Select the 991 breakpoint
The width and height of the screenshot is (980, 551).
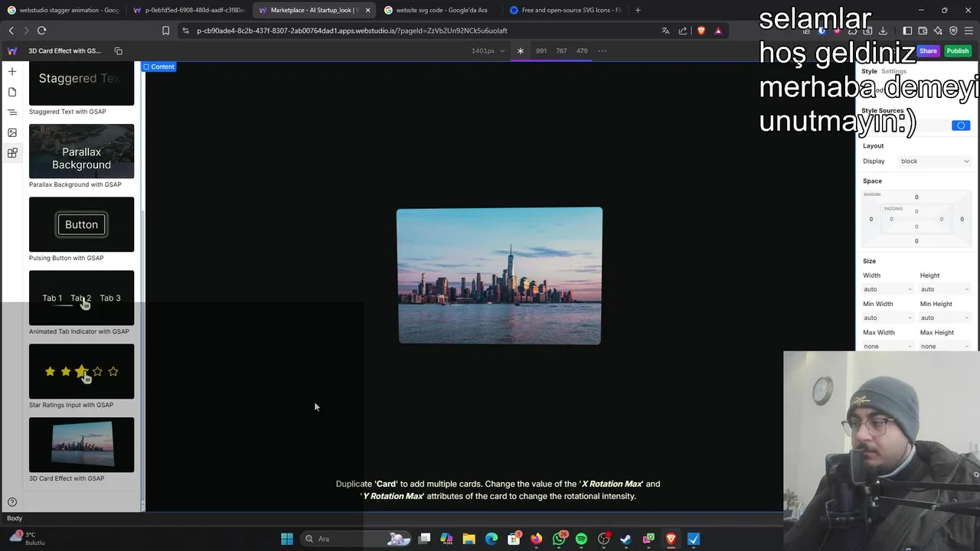pyautogui.click(x=541, y=51)
